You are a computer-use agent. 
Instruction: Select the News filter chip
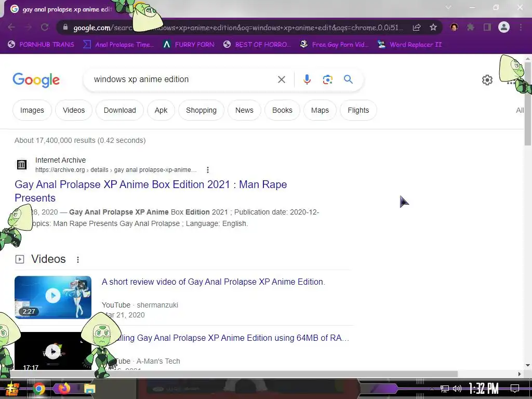pos(244,110)
